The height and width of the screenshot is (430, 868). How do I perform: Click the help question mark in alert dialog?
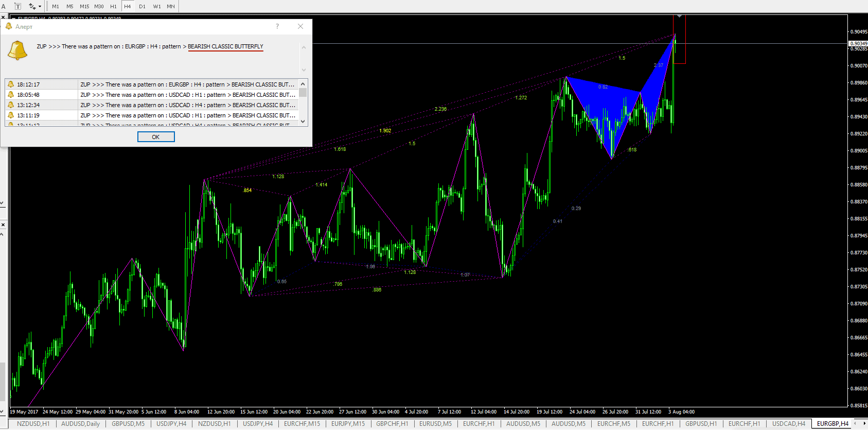(277, 26)
